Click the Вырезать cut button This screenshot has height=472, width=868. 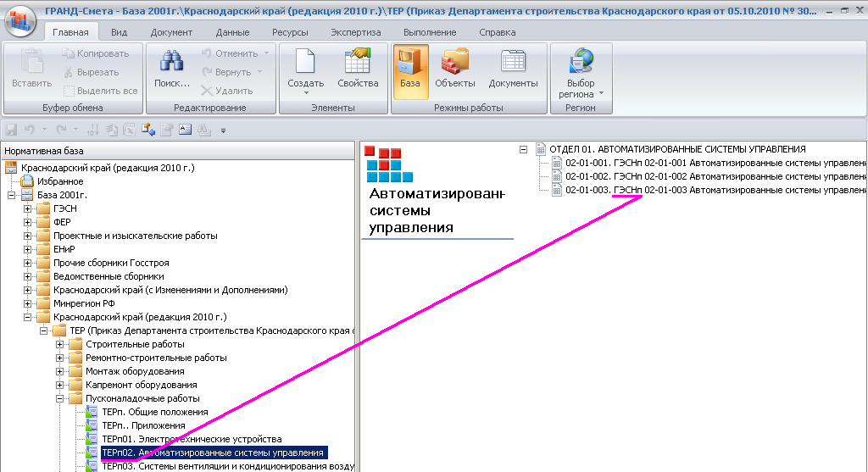click(x=91, y=72)
